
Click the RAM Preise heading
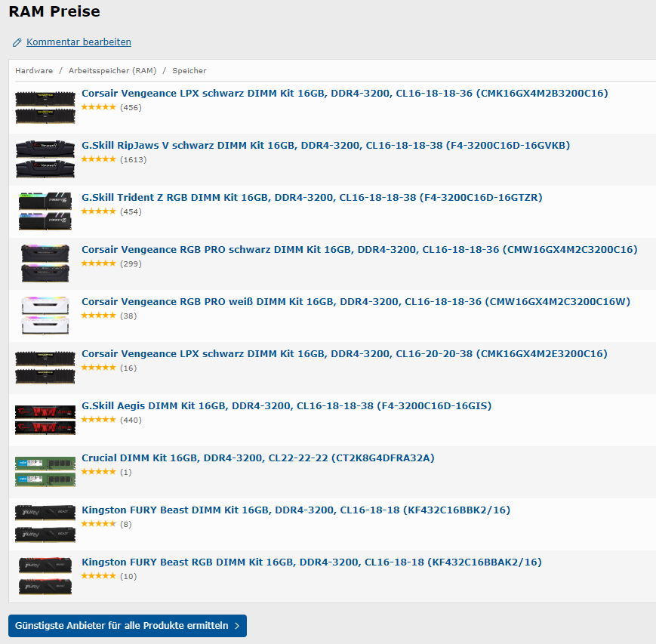click(x=54, y=11)
